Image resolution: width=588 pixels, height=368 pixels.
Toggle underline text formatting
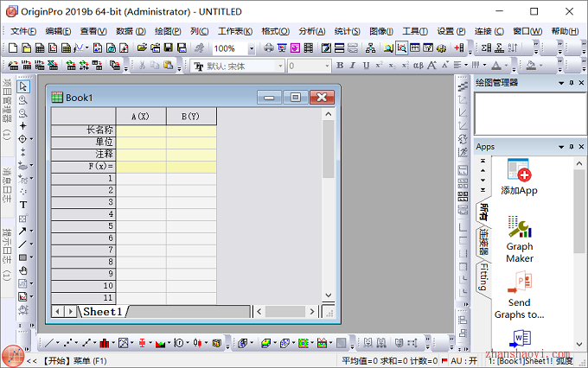pyautogui.click(x=366, y=66)
